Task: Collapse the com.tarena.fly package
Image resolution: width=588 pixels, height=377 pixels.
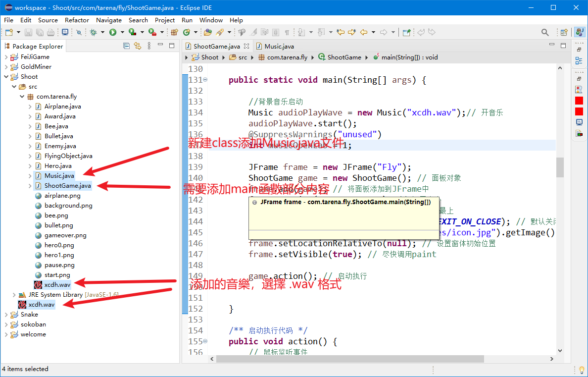Action: (22, 97)
